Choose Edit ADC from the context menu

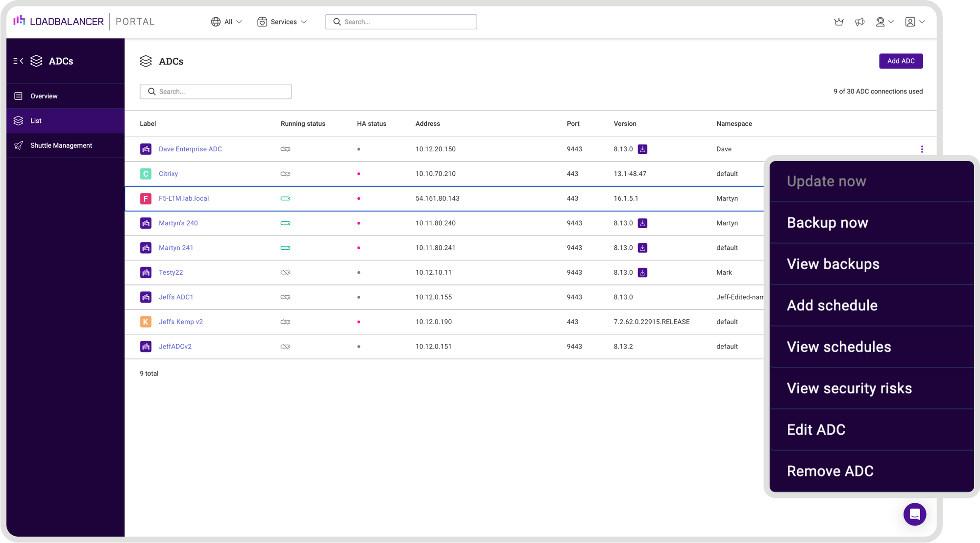[871, 429]
